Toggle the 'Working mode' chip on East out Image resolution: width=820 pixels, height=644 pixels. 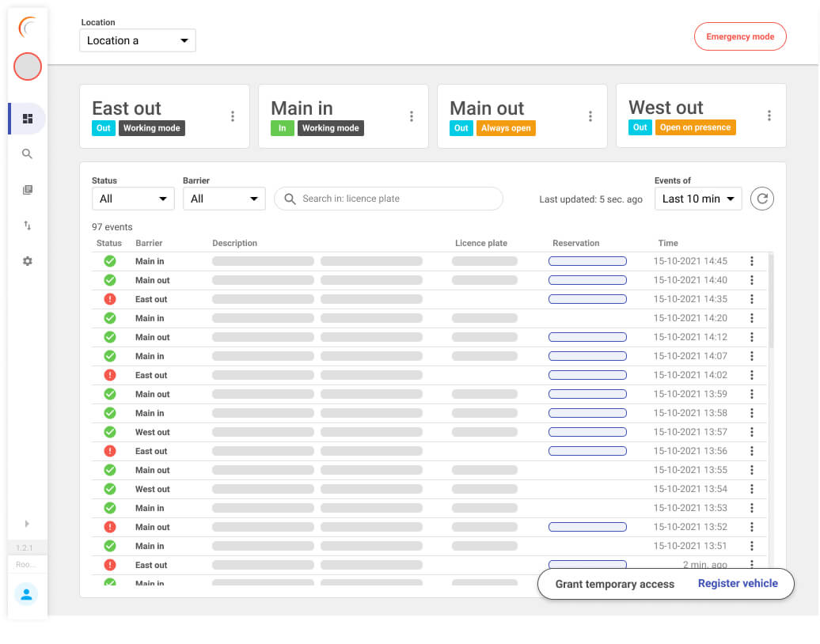(x=151, y=127)
